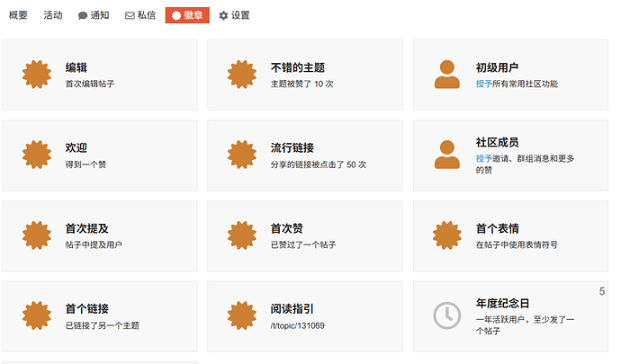Switch to the 活动 tab
This screenshot has height=364, width=621.
[53, 15]
